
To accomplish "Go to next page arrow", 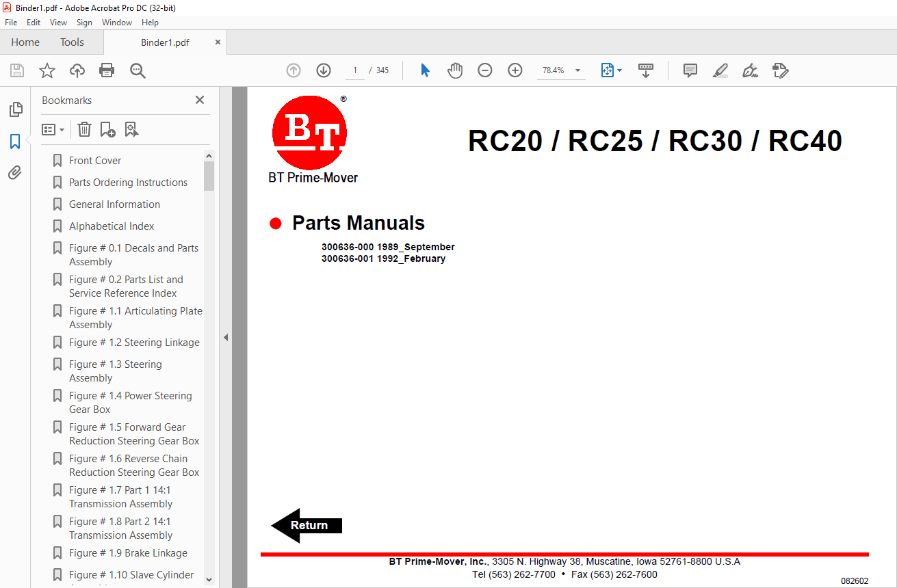I will coord(324,70).
